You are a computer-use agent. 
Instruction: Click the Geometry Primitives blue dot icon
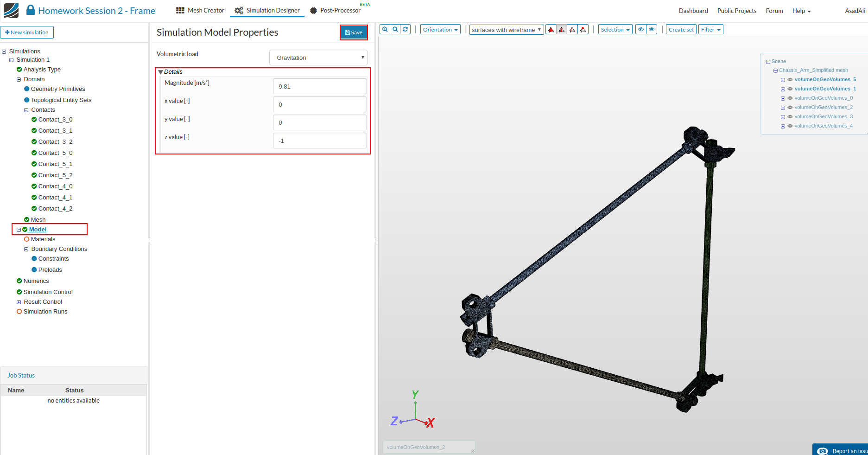[26, 89]
